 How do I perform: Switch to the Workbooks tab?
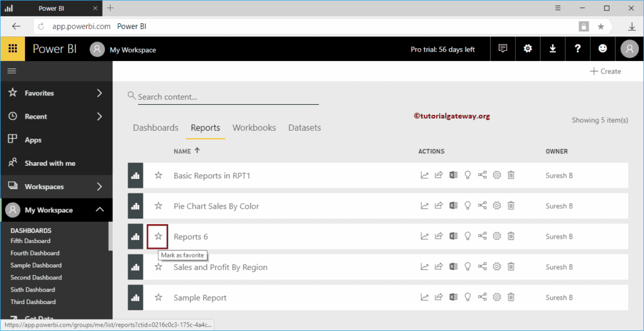click(254, 128)
